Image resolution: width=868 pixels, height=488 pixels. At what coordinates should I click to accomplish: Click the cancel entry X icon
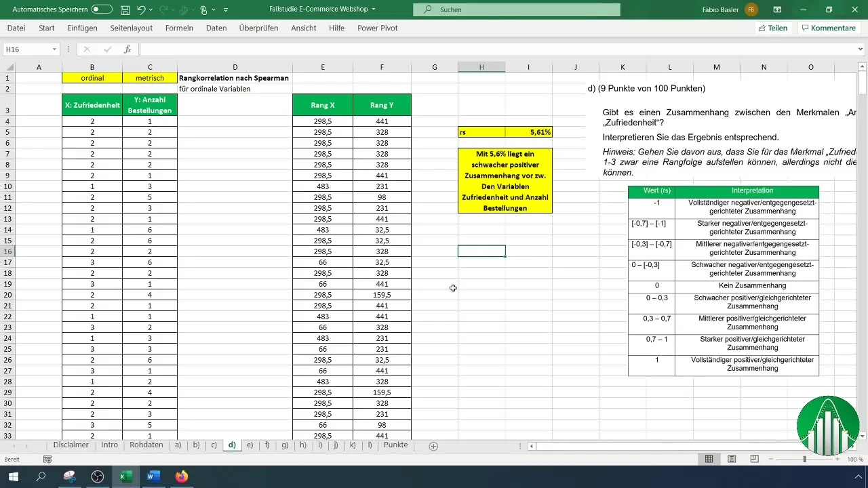coord(87,49)
